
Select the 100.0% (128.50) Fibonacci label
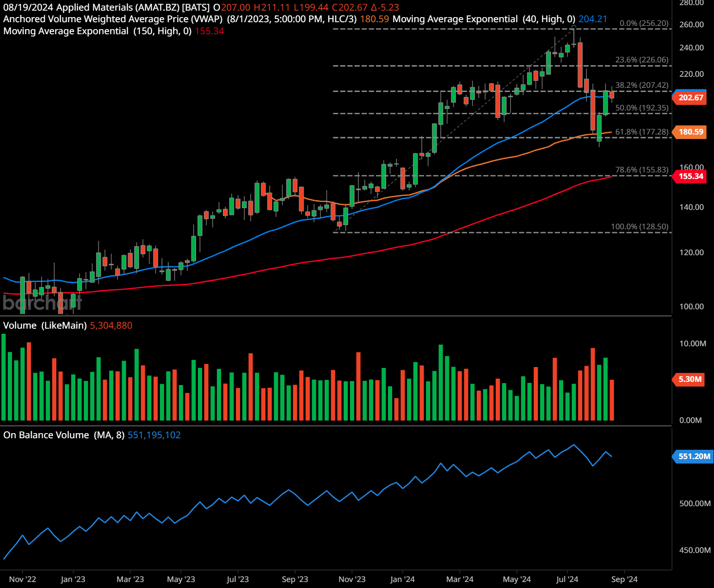coord(640,227)
